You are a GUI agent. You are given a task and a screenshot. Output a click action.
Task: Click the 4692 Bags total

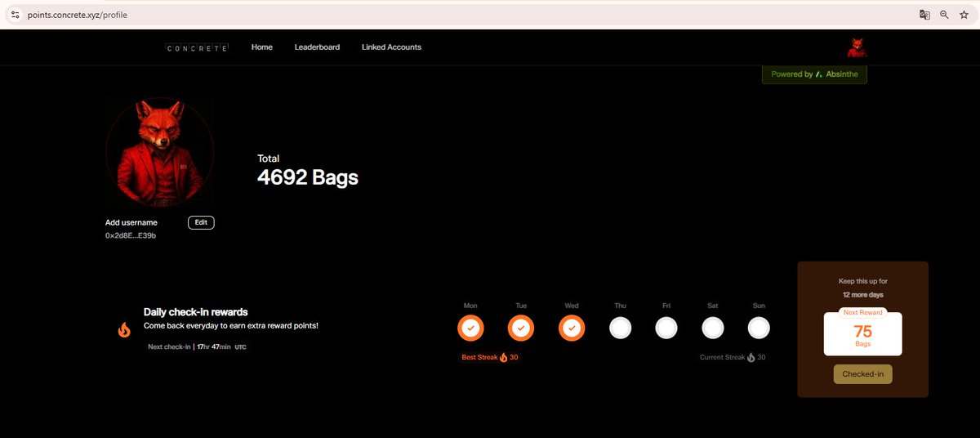coord(308,177)
